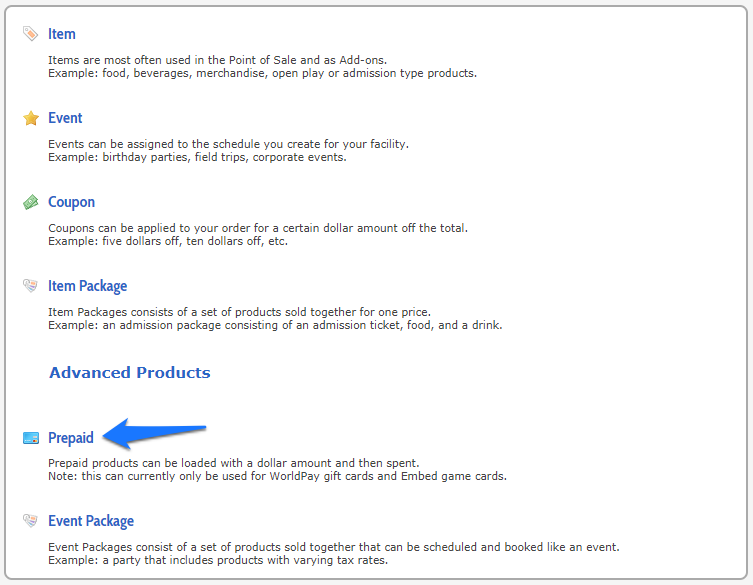Open the Item product type link
753x585 pixels.
coord(61,34)
